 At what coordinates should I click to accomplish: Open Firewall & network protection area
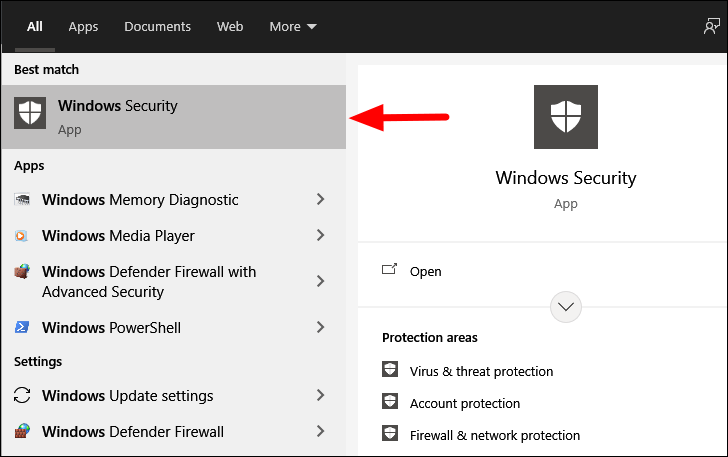tap(495, 435)
